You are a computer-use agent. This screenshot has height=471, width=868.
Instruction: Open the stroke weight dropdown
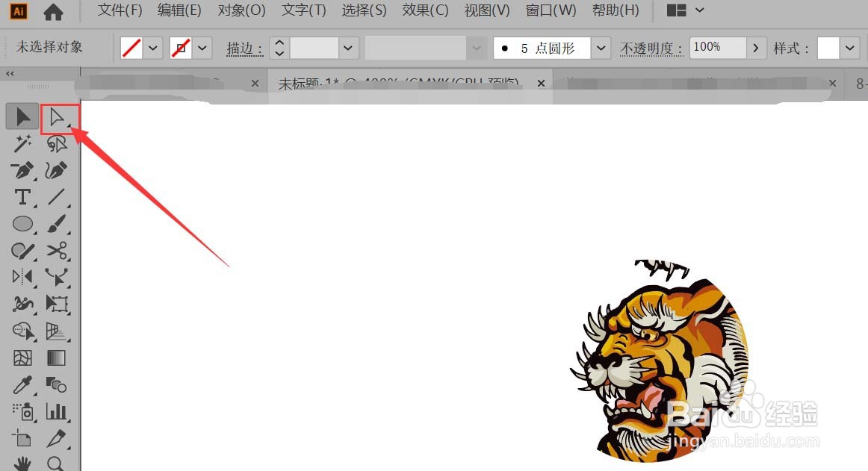pyautogui.click(x=348, y=49)
